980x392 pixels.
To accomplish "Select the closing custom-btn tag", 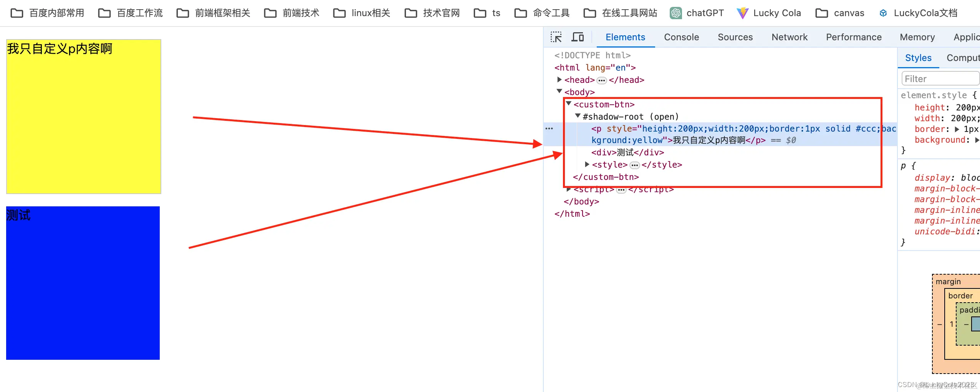I will pos(606,177).
